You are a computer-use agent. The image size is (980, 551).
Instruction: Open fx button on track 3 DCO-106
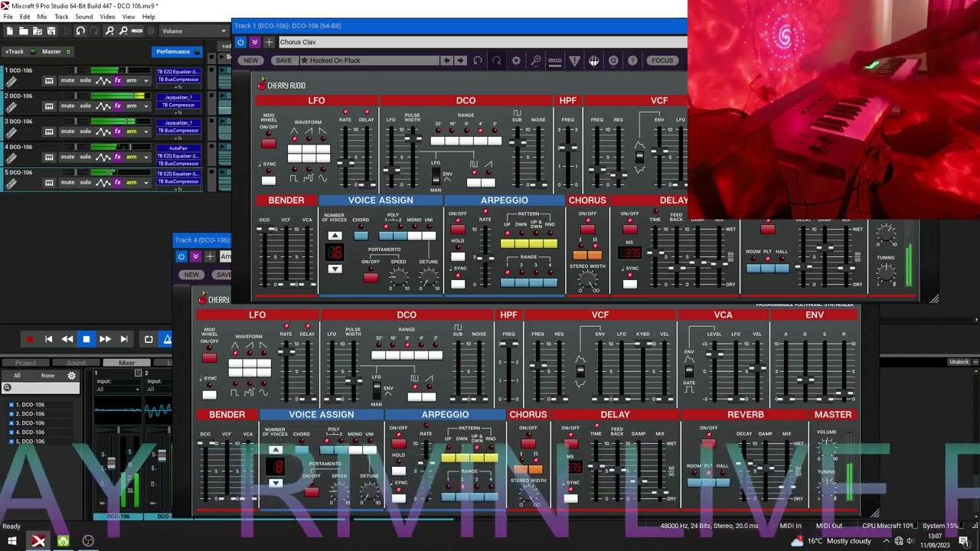click(118, 132)
